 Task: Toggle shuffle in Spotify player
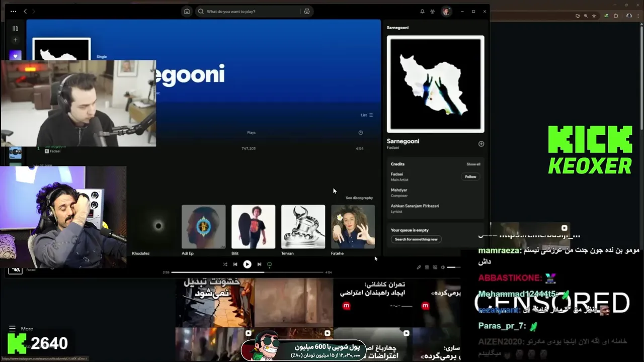225,264
